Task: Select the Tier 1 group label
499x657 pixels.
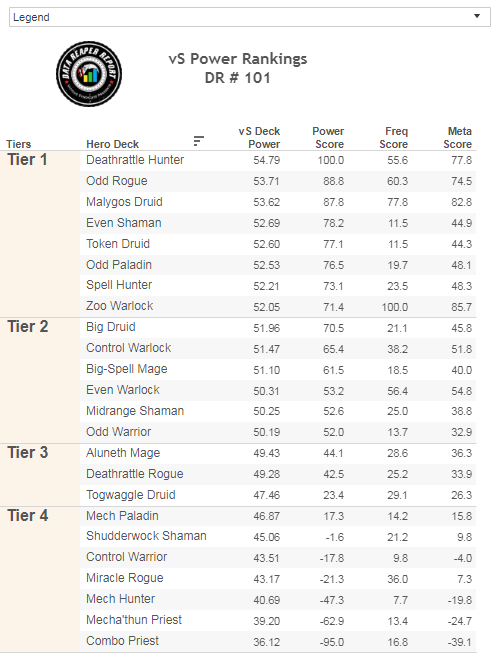Action: pos(27,160)
